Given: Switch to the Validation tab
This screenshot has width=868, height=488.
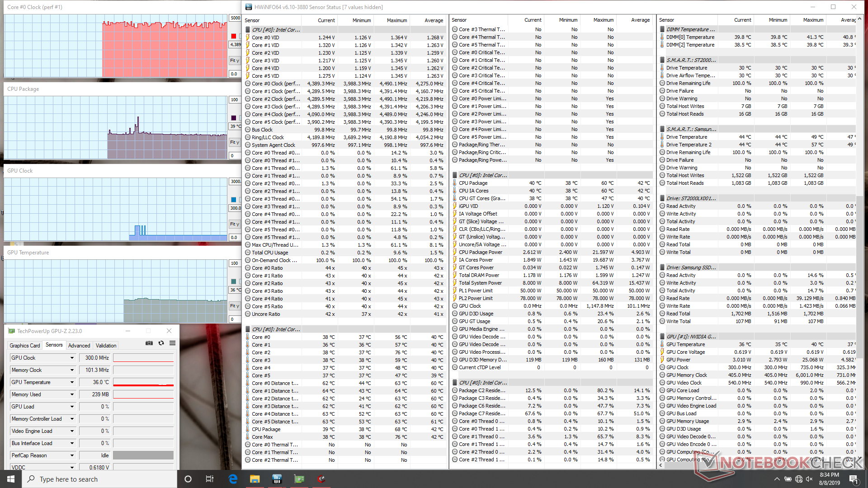Looking at the screenshot, I should click(x=106, y=346).
